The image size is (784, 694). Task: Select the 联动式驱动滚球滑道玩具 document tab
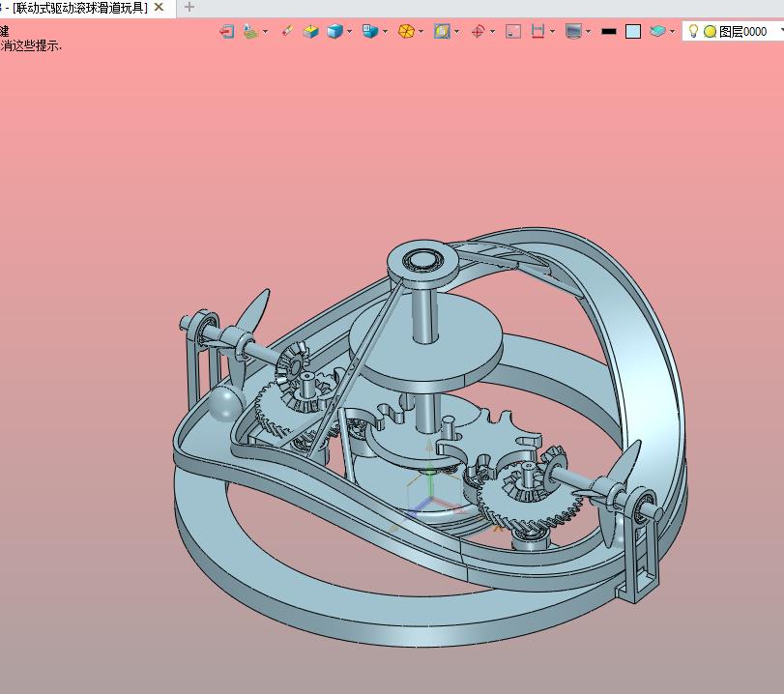[x=80, y=8]
